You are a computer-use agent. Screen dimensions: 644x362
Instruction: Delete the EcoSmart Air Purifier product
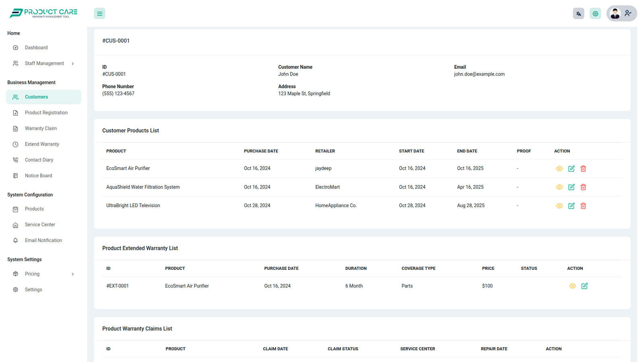tap(583, 169)
